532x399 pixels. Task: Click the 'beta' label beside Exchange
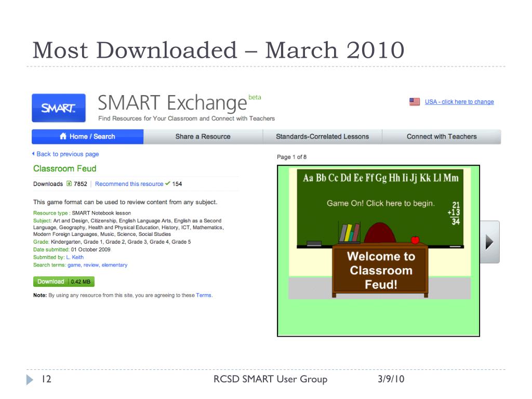coord(255,97)
